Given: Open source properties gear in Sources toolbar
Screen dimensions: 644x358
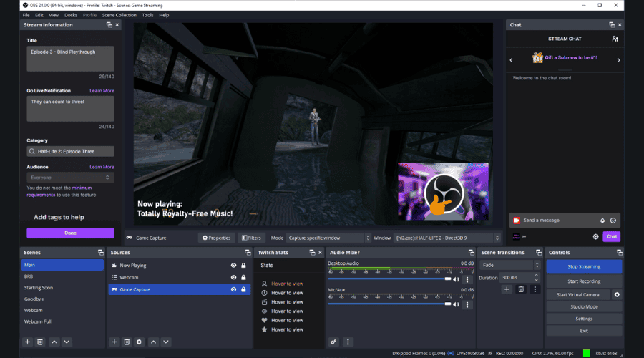Looking at the screenshot, I should click(140, 342).
